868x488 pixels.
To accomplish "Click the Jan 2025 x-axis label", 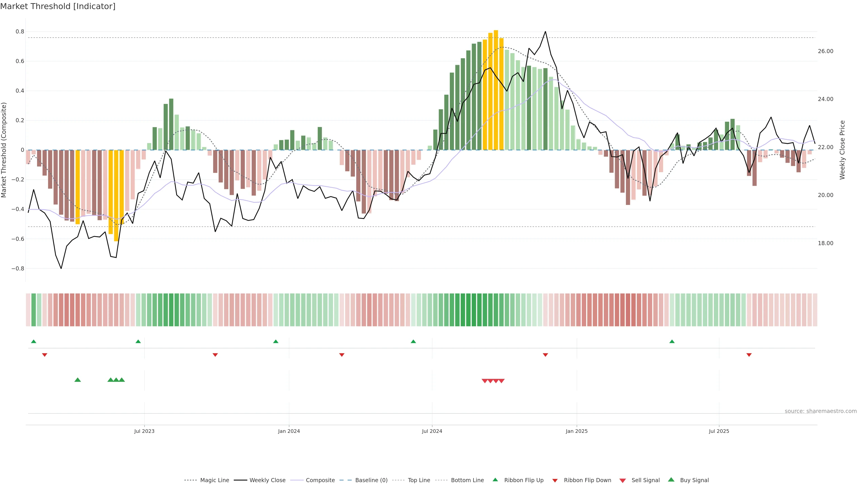I will pyautogui.click(x=577, y=431).
